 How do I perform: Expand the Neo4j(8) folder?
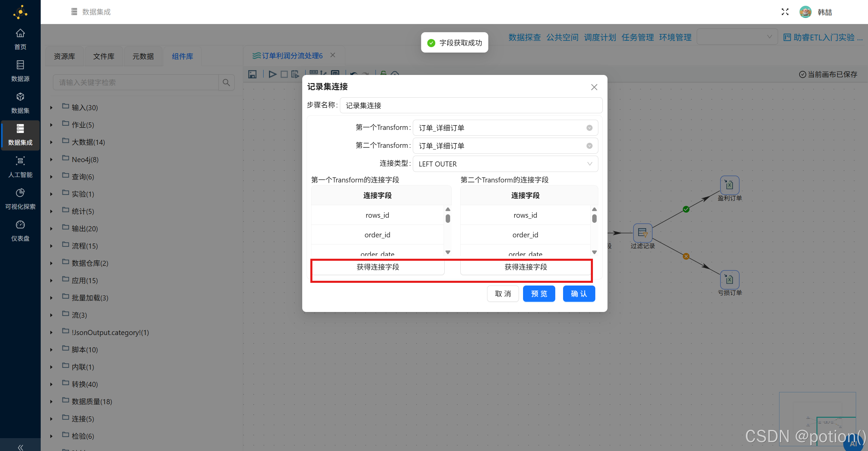point(51,159)
